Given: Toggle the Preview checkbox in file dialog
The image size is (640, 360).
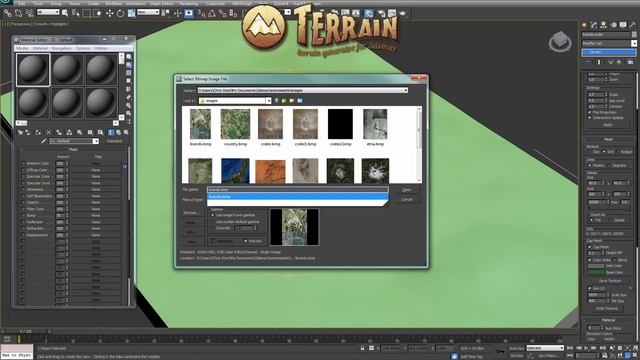Looking at the screenshot, I should click(x=245, y=241).
